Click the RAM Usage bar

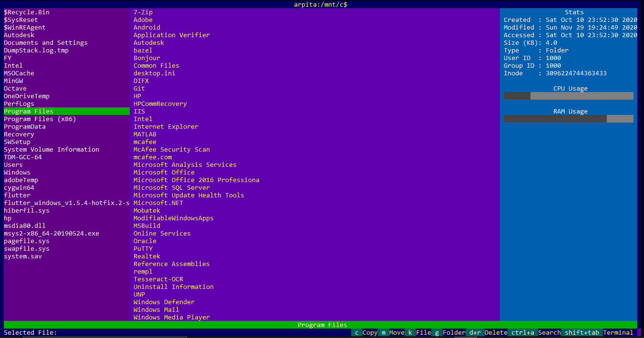click(569, 119)
